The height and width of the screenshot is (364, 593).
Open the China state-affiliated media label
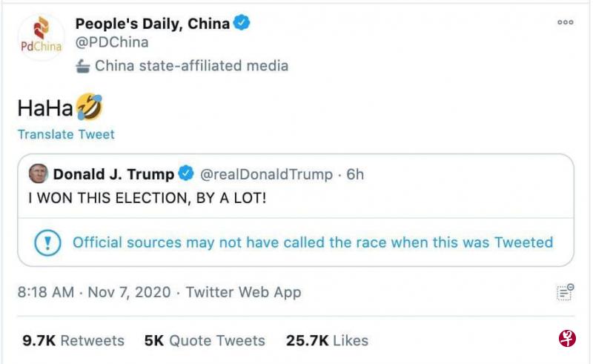[191, 66]
